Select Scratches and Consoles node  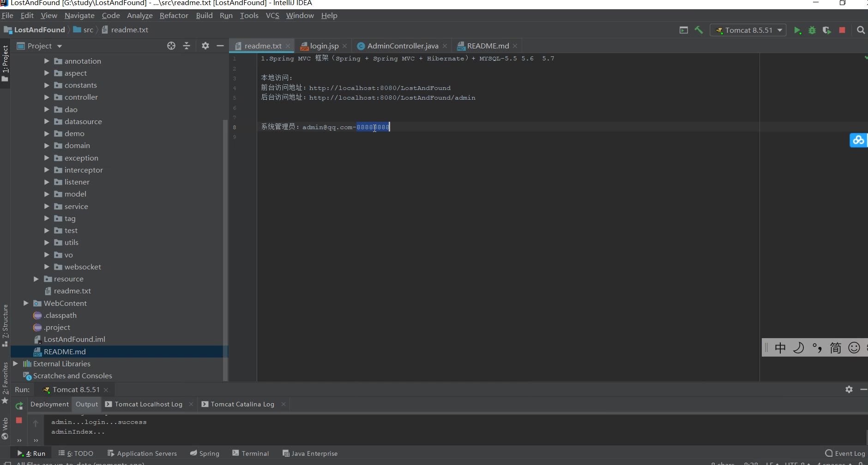[72, 376]
